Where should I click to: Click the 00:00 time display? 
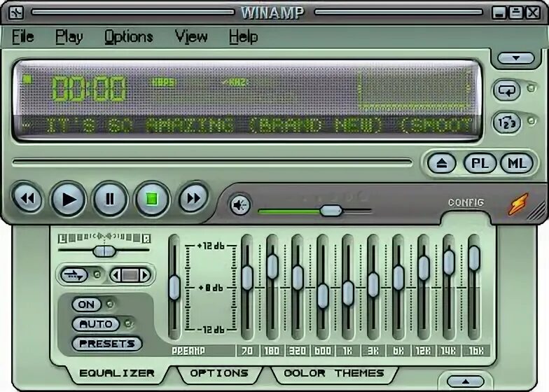click(x=90, y=88)
